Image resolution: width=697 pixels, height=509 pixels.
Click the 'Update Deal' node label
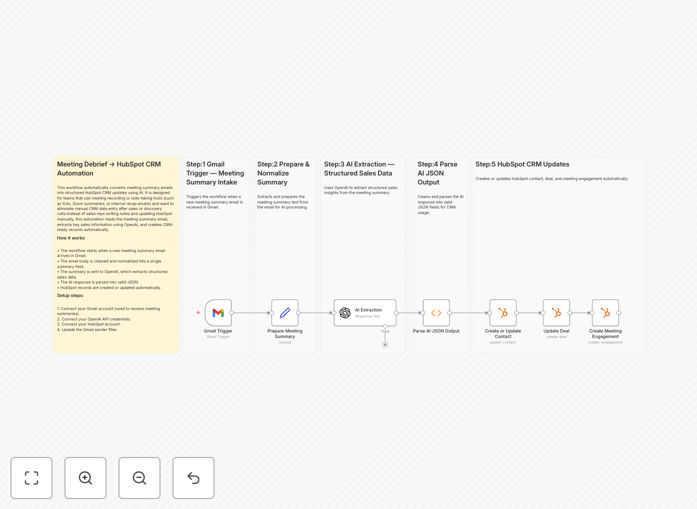click(x=556, y=331)
